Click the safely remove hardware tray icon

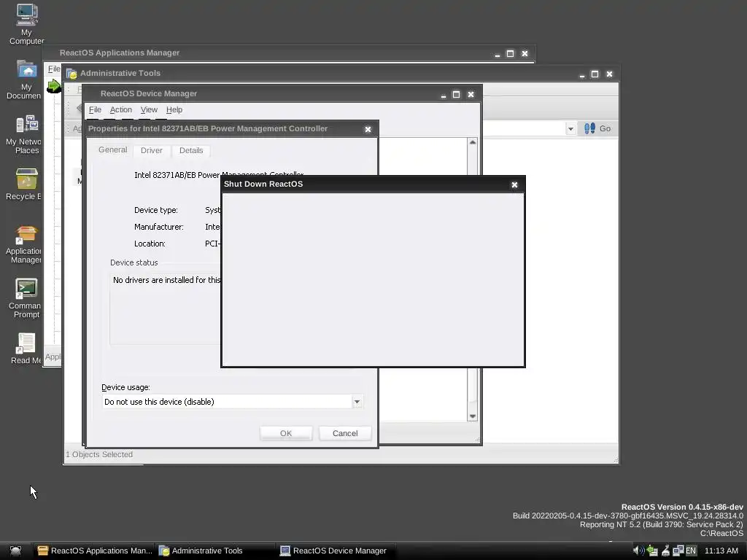(x=651, y=551)
